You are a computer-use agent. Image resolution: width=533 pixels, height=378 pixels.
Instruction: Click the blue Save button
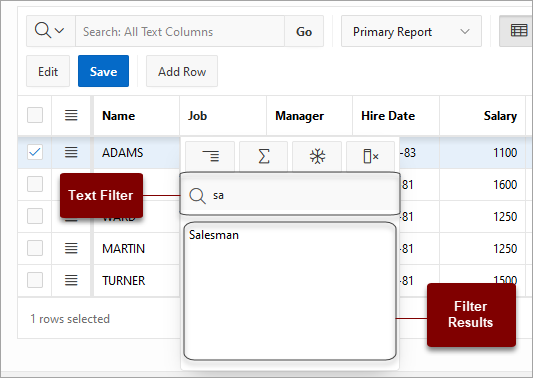tap(103, 71)
